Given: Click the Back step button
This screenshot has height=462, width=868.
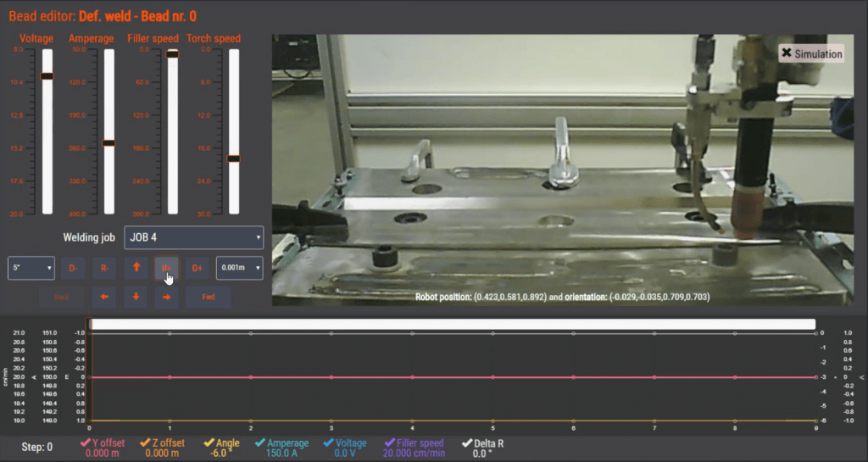Looking at the screenshot, I should point(61,297).
